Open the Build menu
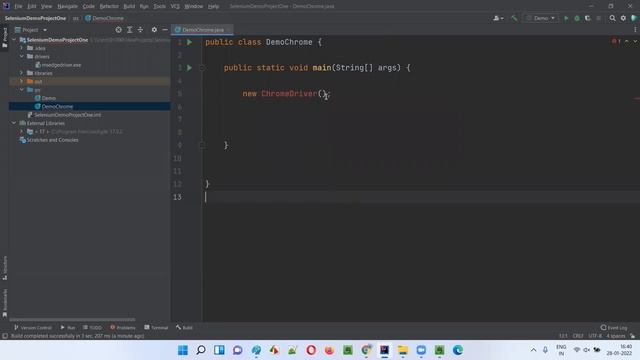 [x=129, y=6]
